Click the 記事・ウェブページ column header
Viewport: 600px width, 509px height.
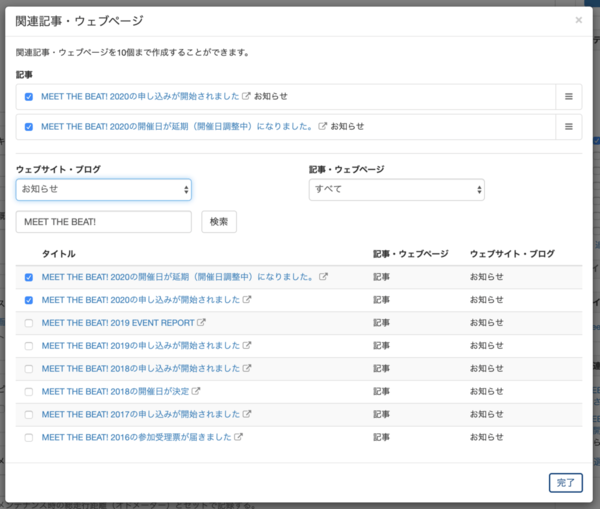pyautogui.click(x=411, y=254)
